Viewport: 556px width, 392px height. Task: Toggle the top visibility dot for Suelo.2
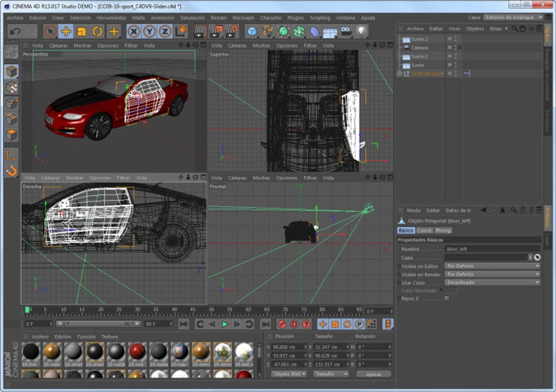[x=455, y=38]
